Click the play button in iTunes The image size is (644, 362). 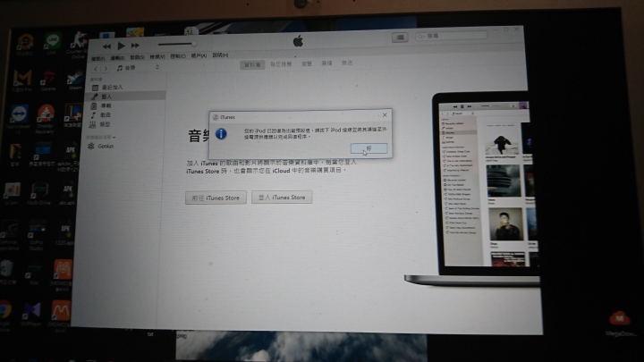121,46
